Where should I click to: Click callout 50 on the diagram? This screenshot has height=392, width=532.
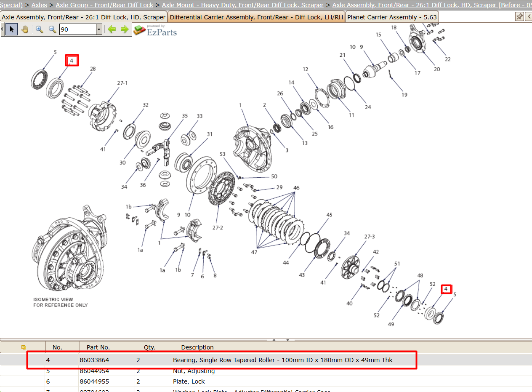(274, 176)
